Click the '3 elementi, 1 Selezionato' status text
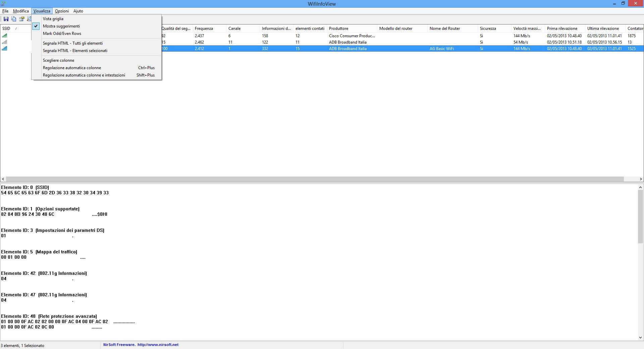This screenshot has height=349, width=644. [22, 346]
